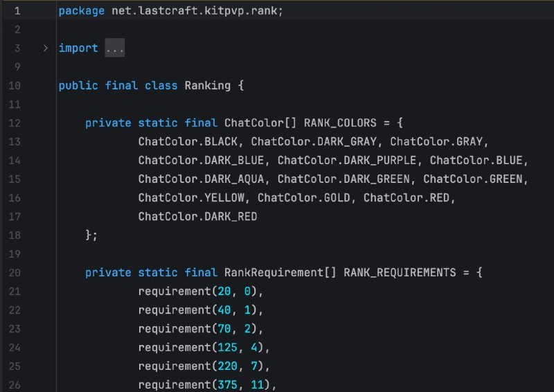Click 'ChatColor.GRAY' at end of line 13
Image resolution: width=554 pixels, height=392 pixels.
(x=436, y=142)
